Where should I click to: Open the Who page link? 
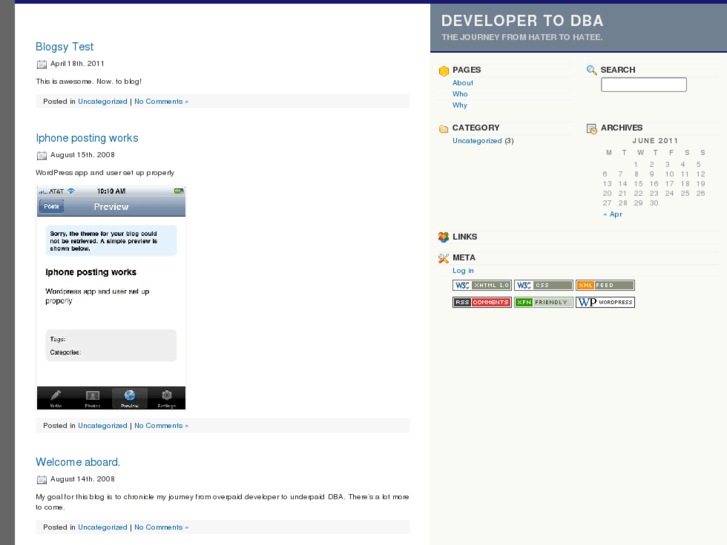[460, 94]
